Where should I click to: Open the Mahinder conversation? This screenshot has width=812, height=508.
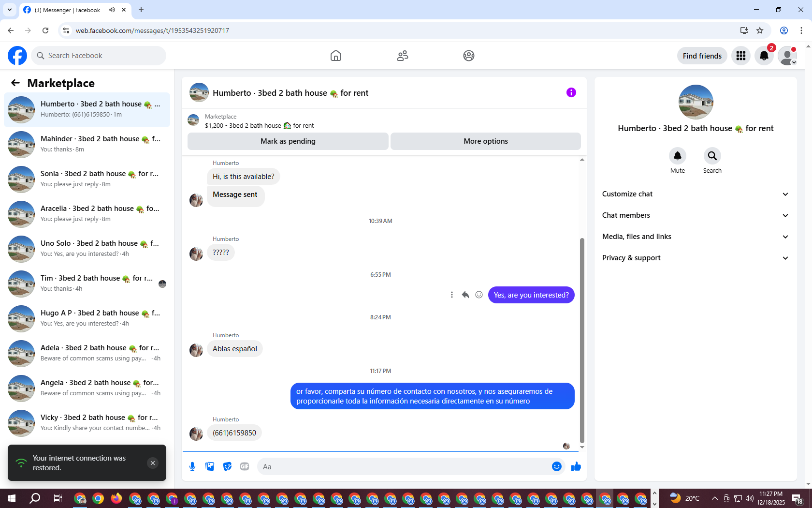point(87,145)
